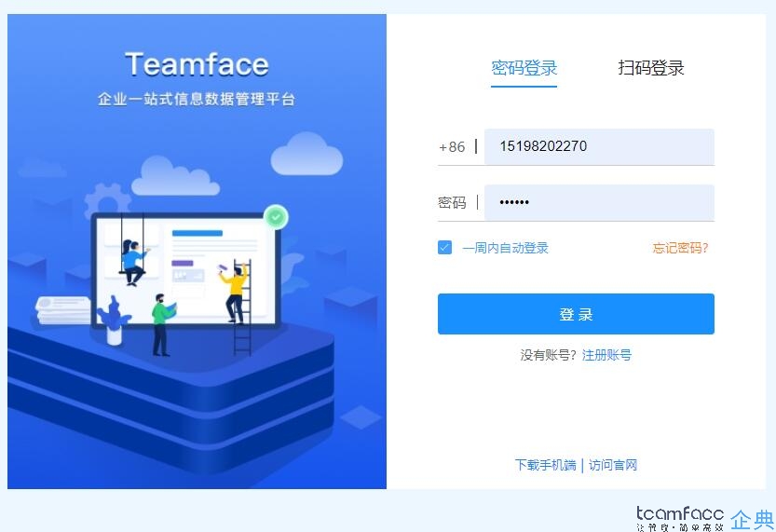This screenshot has height=532, width=776.
Task: Click the blue 登录 button
Action: point(576,314)
